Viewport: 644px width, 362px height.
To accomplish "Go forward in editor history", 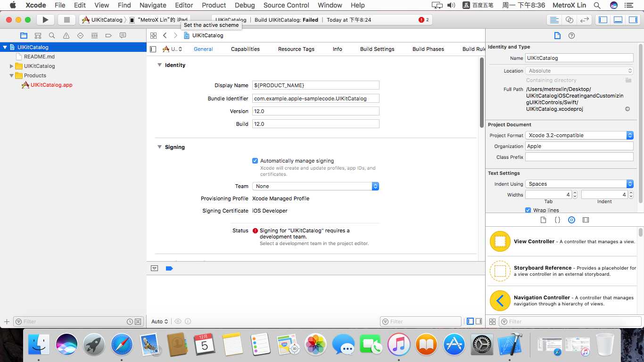I will point(175,35).
